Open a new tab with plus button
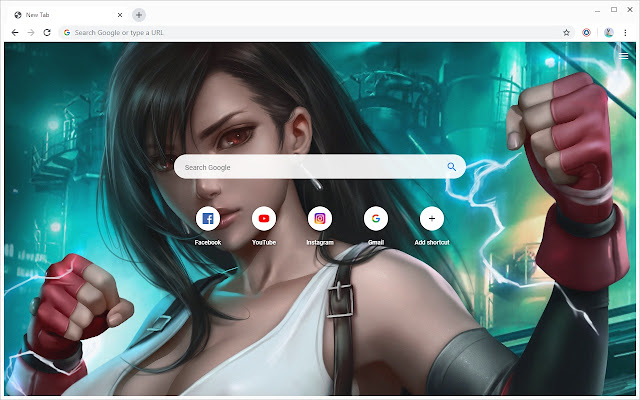The width and height of the screenshot is (640, 400). [x=139, y=15]
